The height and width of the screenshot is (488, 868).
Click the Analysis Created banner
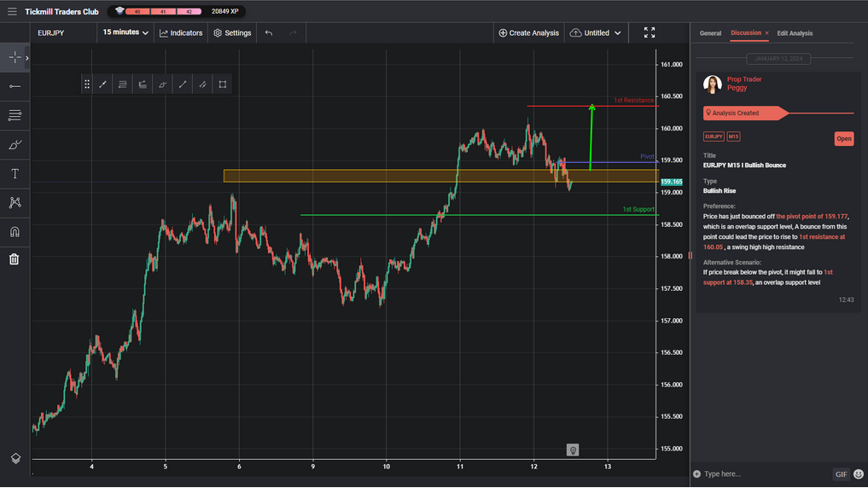click(746, 113)
